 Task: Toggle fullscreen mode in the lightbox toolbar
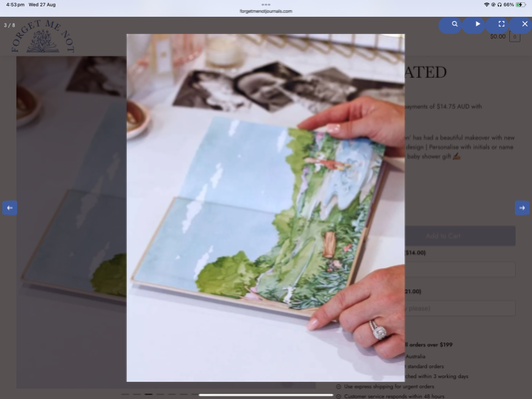tap(501, 24)
